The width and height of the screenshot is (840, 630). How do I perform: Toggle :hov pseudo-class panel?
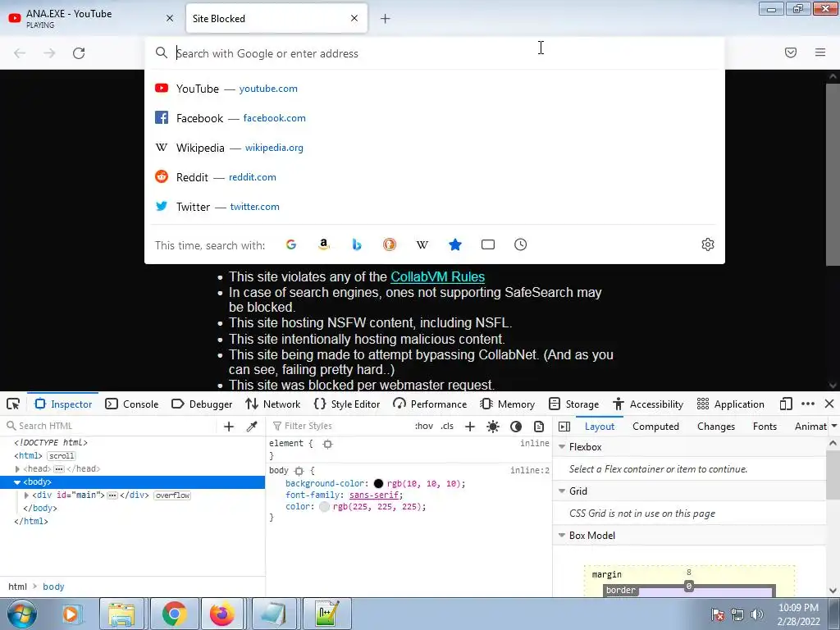424,426
